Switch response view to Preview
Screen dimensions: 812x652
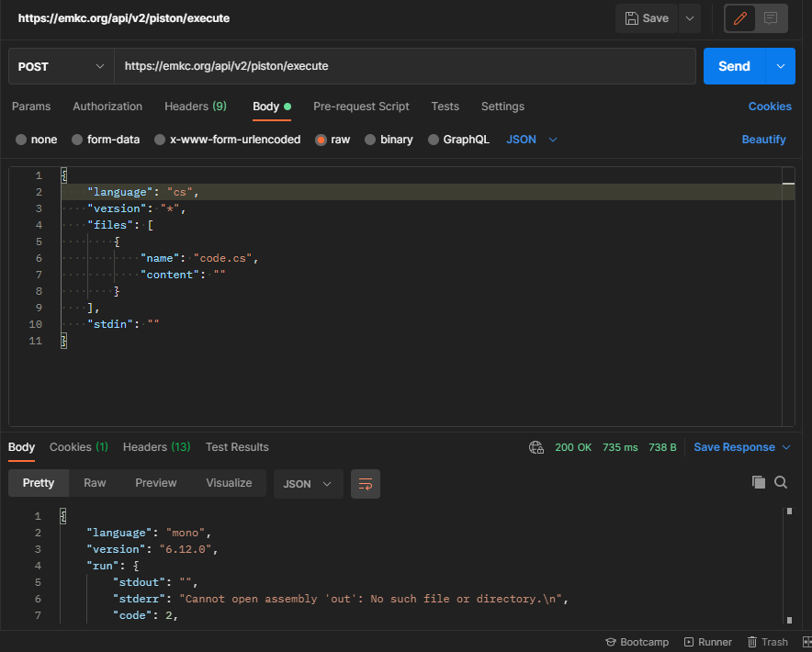[156, 483]
